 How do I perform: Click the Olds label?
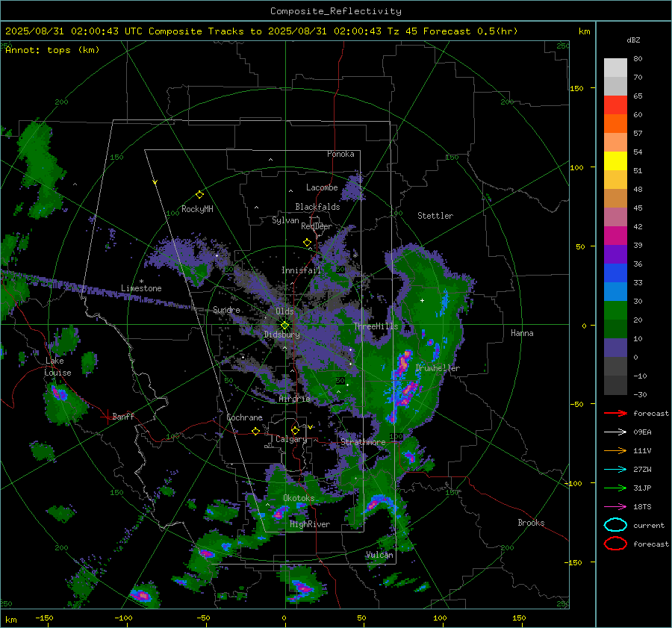pyautogui.click(x=284, y=311)
